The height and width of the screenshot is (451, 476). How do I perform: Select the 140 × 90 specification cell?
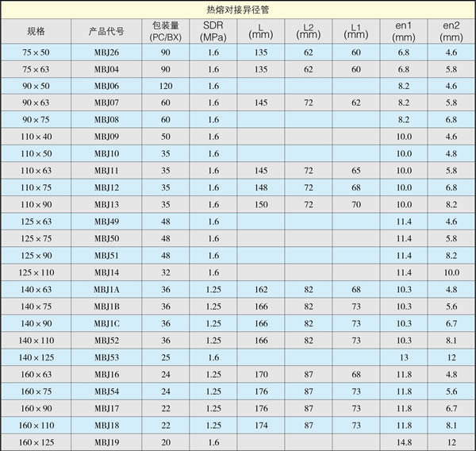click(x=36, y=323)
